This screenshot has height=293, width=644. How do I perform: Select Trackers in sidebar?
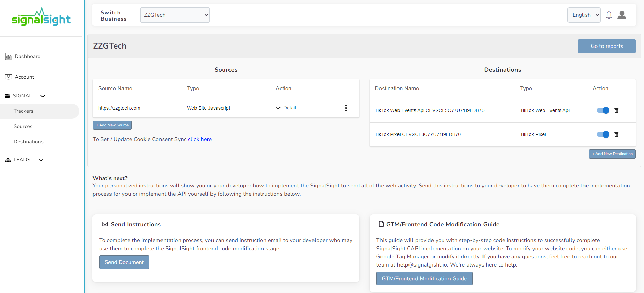[x=39, y=111]
